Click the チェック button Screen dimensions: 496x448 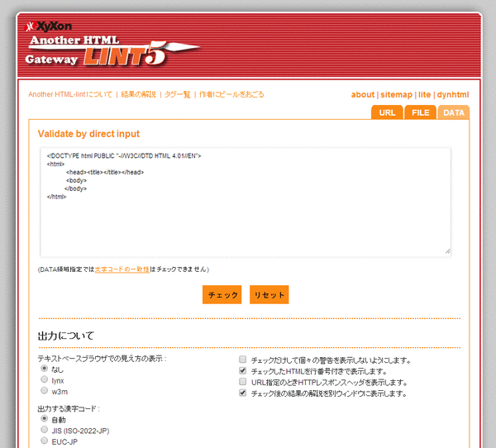222,294
